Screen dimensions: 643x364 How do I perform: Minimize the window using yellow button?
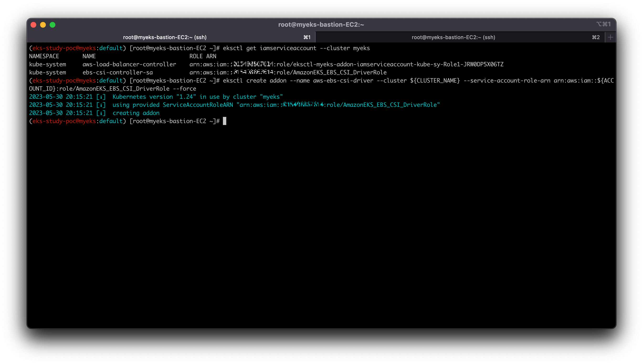tap(43, 25)
